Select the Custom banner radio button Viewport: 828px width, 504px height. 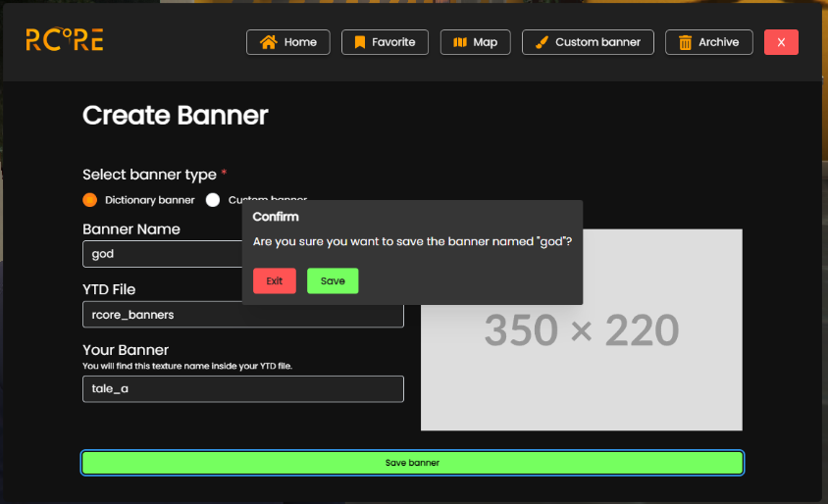click(x=213, y=200)
